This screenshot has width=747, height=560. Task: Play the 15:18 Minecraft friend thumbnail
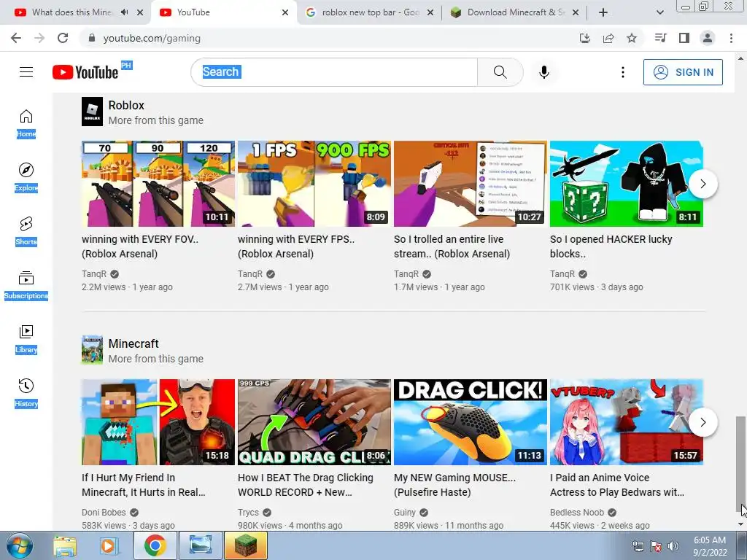(158, 422)
